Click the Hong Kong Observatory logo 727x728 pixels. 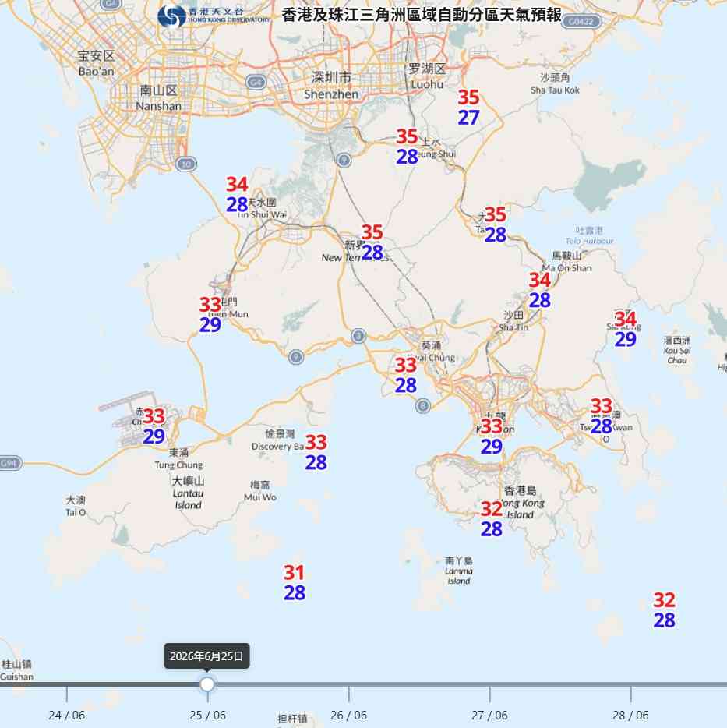tap(214, 16)
